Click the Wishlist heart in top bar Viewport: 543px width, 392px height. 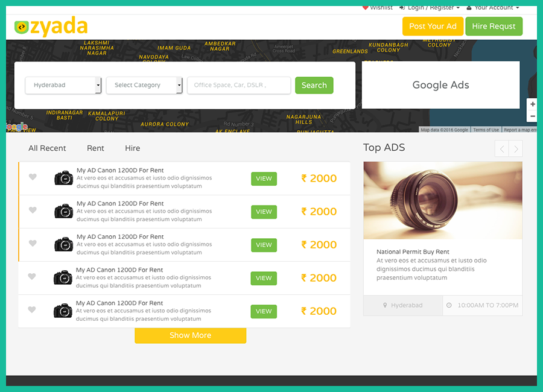pos(365,7)
